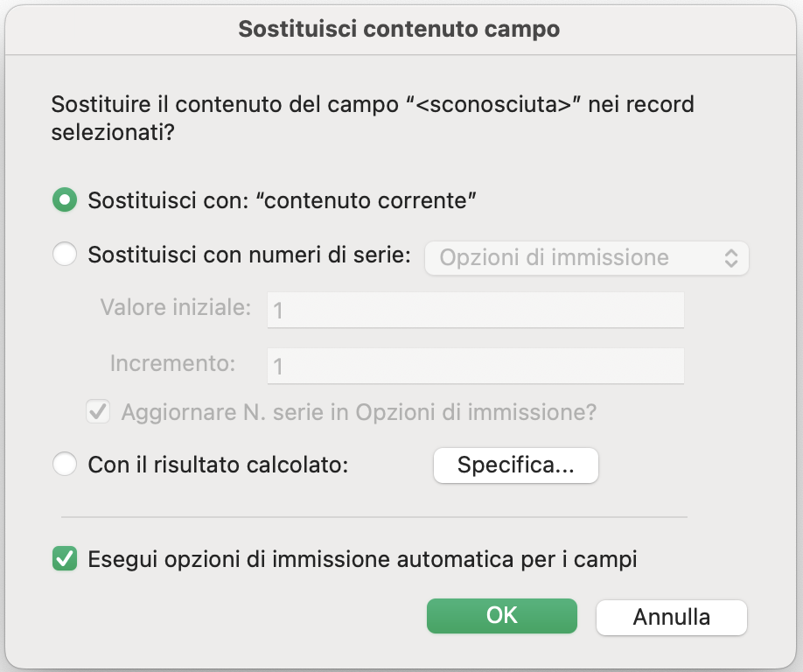
Task: Click the "Valore iniziale" input field
Action: point(475,310)
